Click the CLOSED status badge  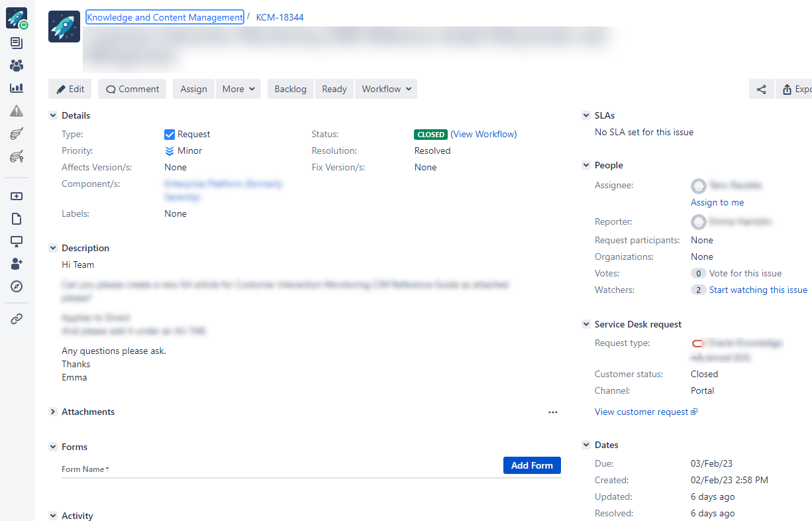click(x=431, y=135)
